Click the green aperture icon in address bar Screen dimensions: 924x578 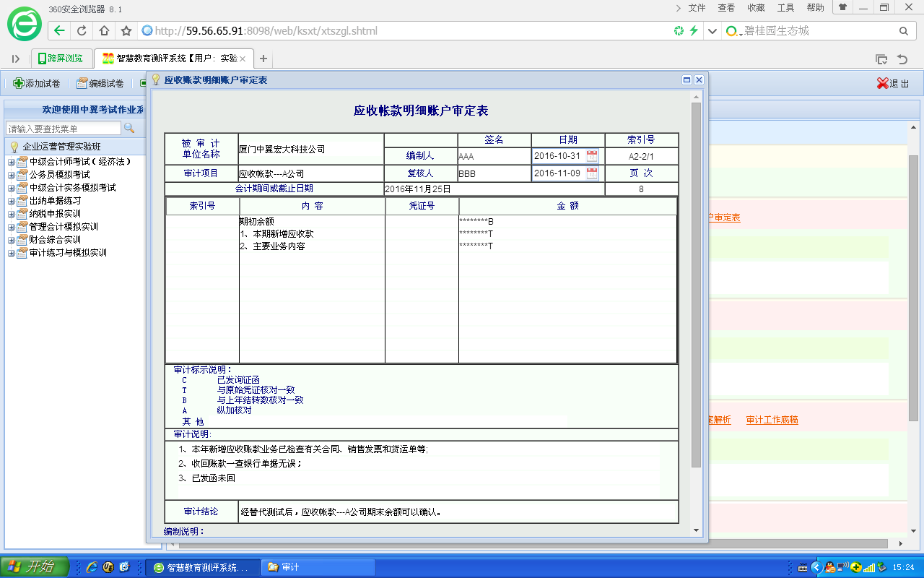679,31
